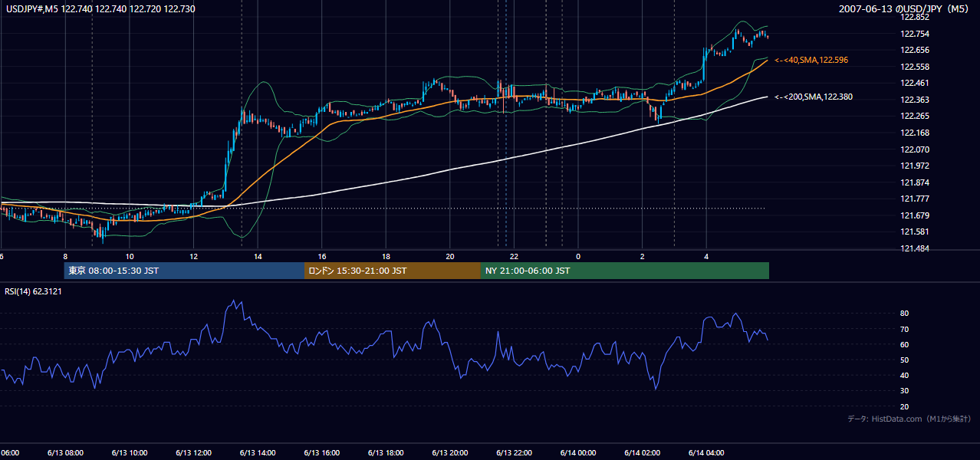The image size is (980, 460).
Task: Click the RSI 40 level label
Action: 904,375
